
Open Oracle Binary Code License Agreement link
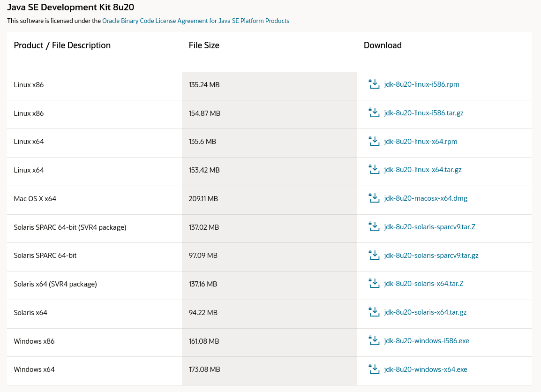click(195, 21)
